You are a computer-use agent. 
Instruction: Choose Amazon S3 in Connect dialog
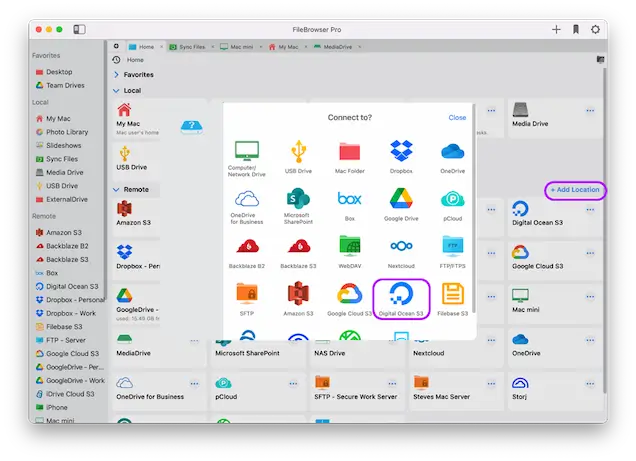(x=298, y=299)
